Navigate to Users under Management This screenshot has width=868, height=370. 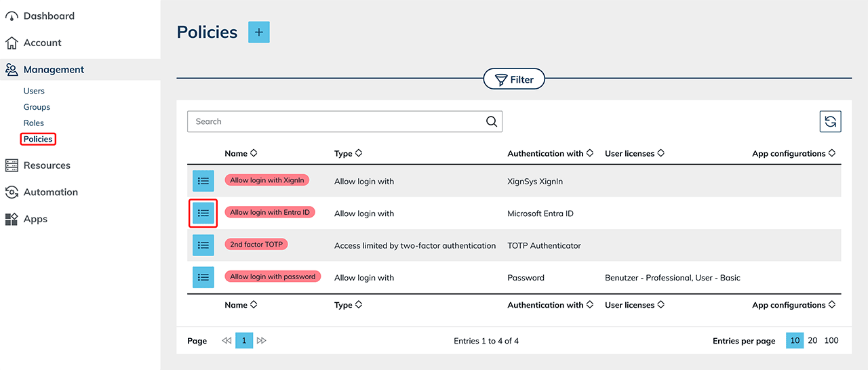coord(34,91)
